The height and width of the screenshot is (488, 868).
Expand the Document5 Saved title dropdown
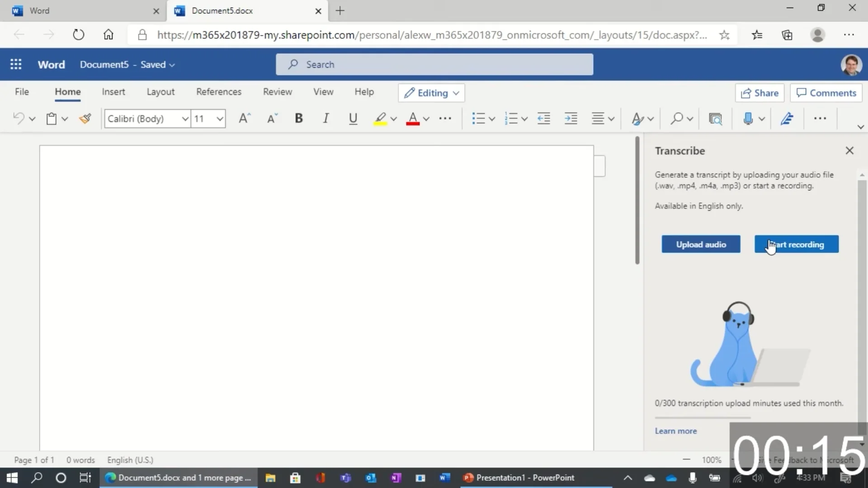(127, 65)
